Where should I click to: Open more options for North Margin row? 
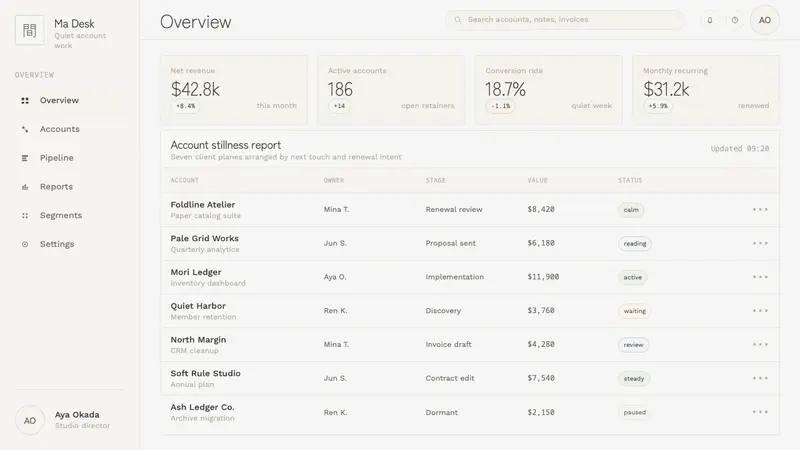pos(760,344)
